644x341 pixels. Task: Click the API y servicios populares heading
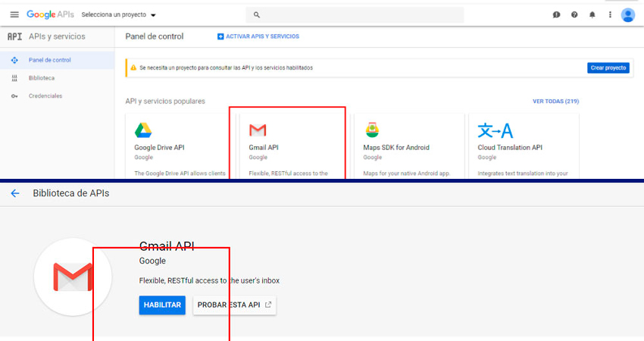pyautogui.click(x=165, y=101)
